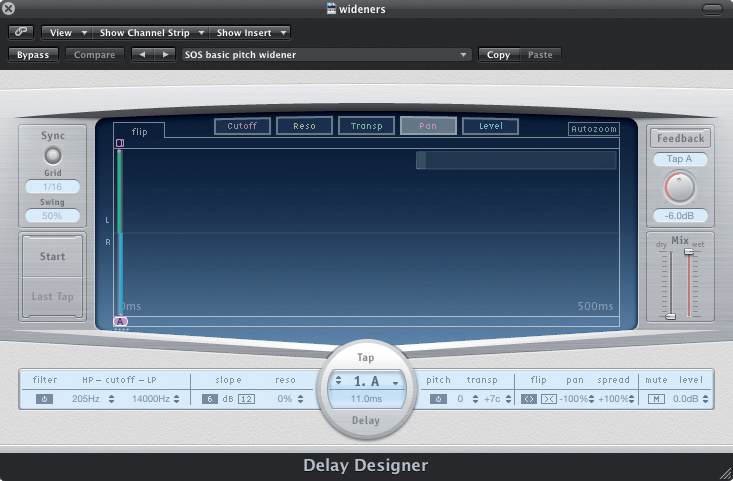The height and width of the screenshot is (481, 733).
Task: Click the Swing 50% value field
Action: click(52, 215)
